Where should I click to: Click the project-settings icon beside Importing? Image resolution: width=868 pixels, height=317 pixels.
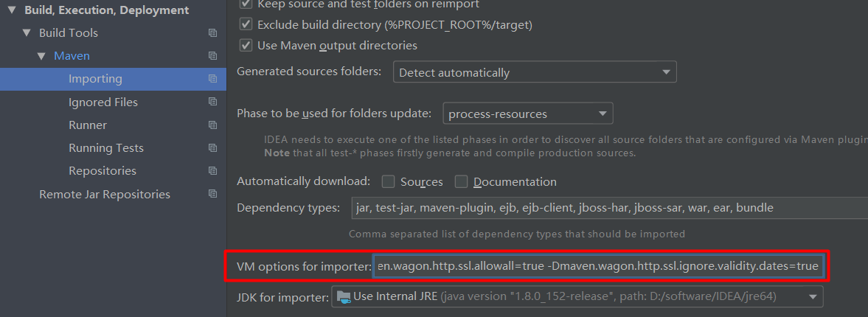coord(213,79)
